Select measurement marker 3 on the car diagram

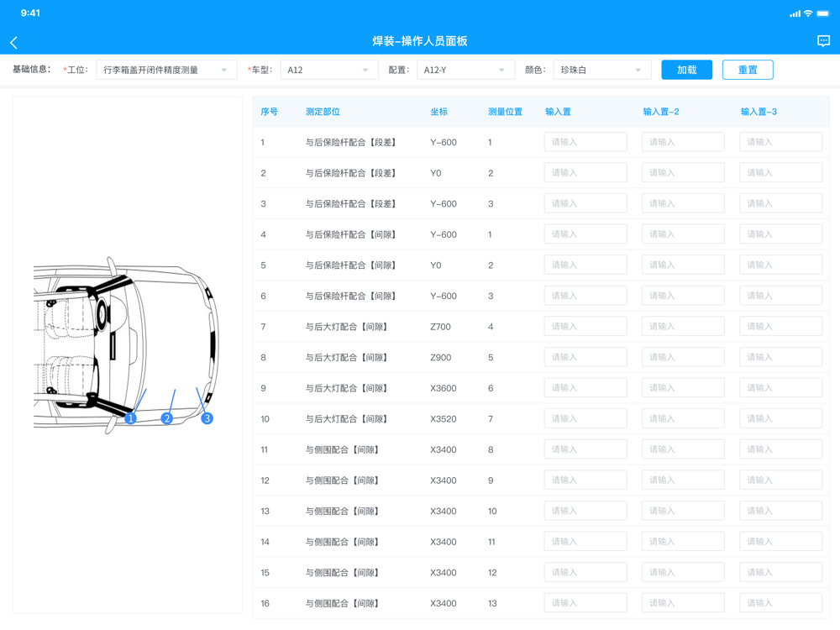(207, 418)
